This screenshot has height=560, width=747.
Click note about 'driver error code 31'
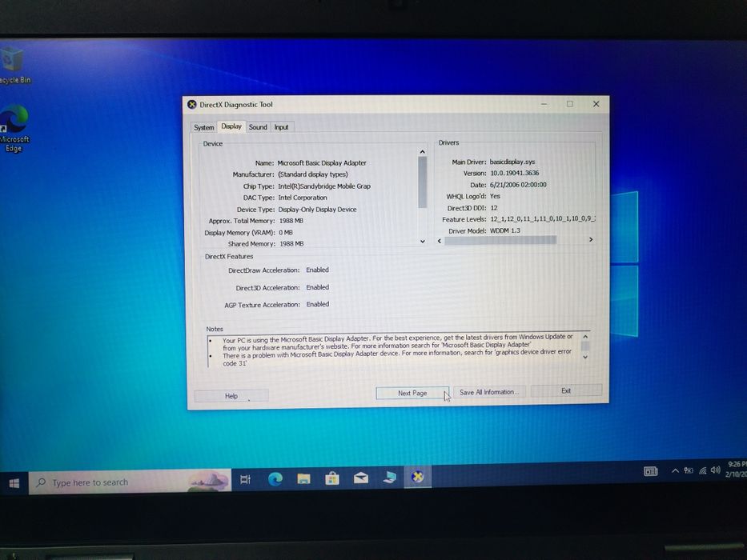397,358
